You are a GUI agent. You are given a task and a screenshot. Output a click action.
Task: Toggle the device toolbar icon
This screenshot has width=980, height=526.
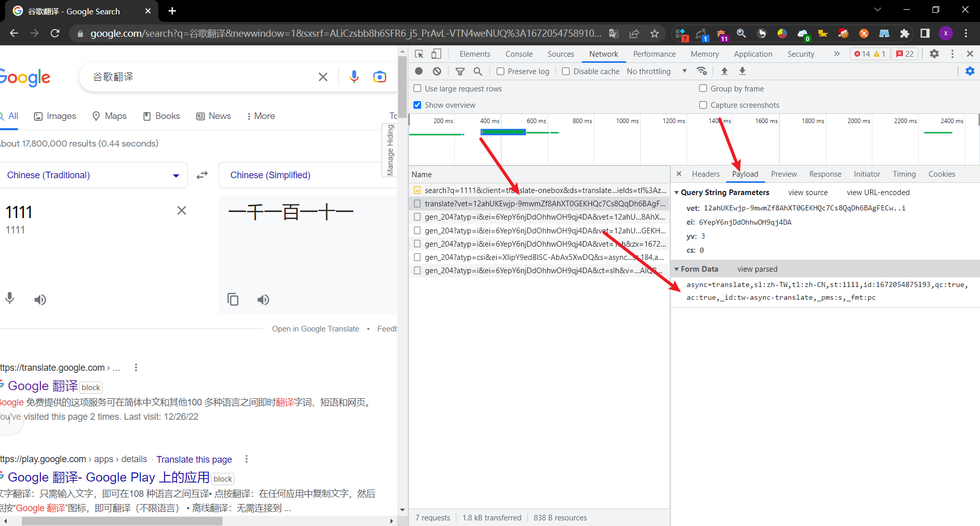436,54
